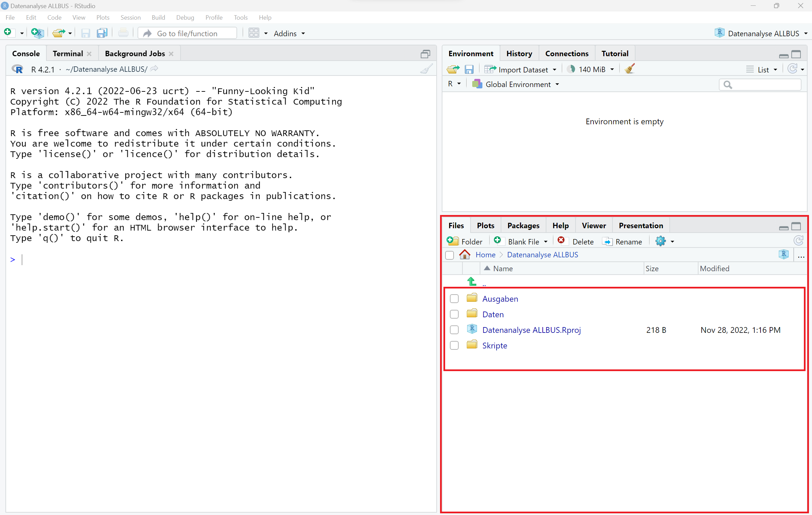The height and width of the screenshot is (515, 812).
Task: Open the workspace panes layout icon
Action: pyautogui.click(x=254, y=33)
